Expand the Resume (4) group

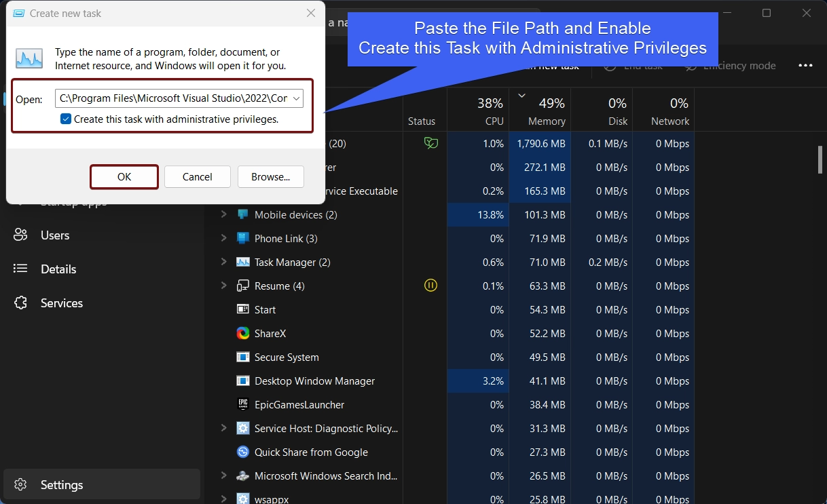[223, 286]
